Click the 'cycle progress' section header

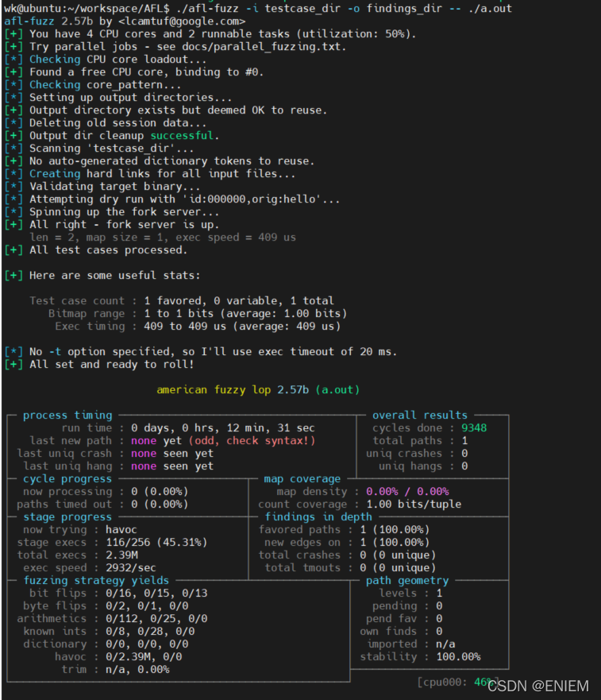[x=67, y=478]
